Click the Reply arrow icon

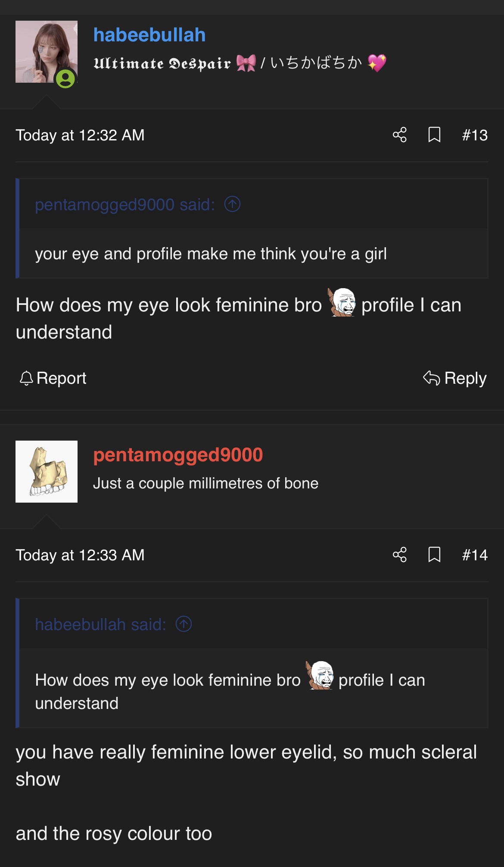[431, 378]
